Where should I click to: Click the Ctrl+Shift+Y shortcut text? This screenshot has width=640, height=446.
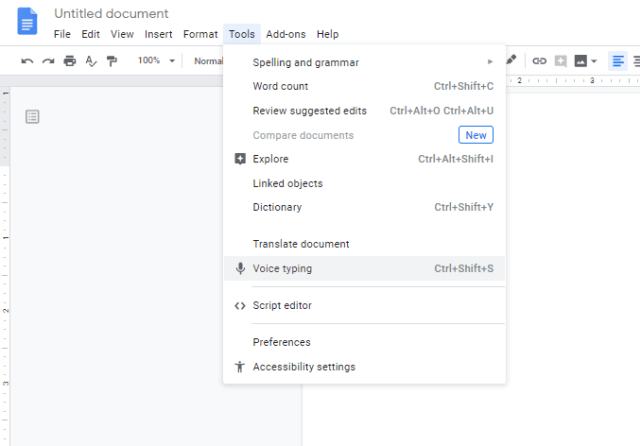(x=464, y=207)
